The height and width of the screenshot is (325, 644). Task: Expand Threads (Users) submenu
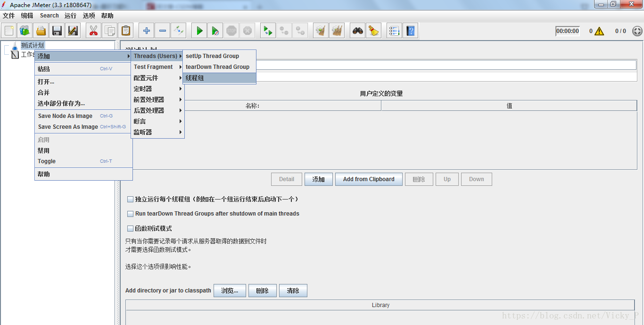[x=157, y=56]
